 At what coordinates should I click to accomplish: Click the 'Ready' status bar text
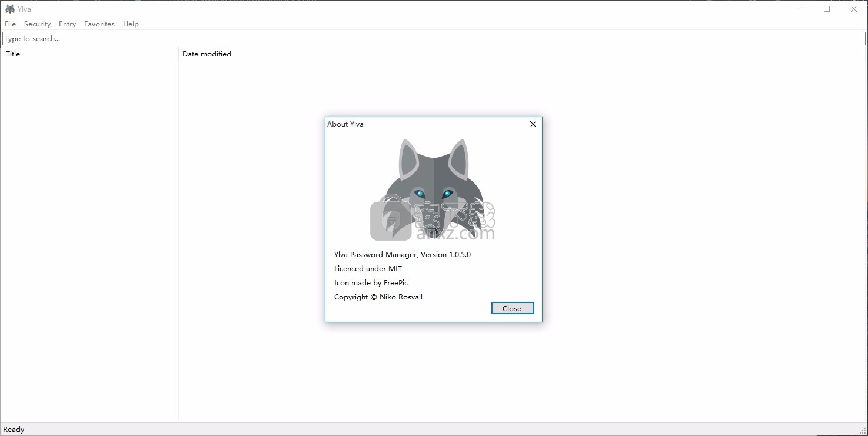(14, 430)
